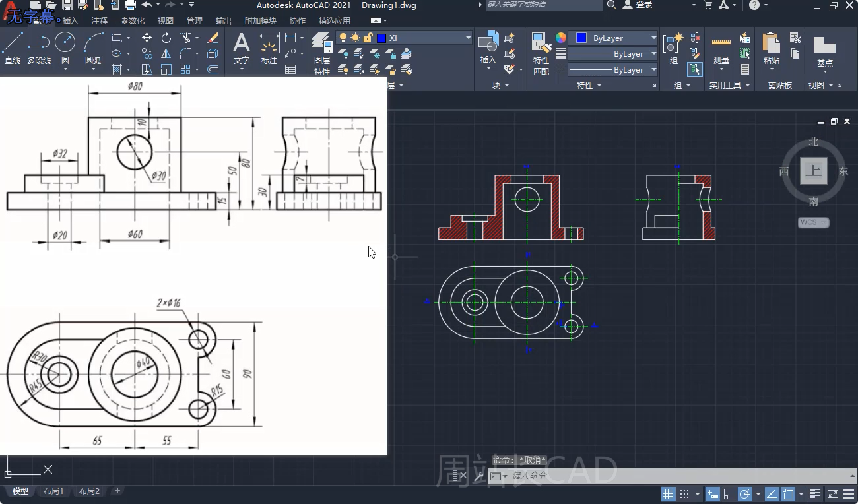
Task: Toggle grid display in the status bar
Action: pos(668,494)
